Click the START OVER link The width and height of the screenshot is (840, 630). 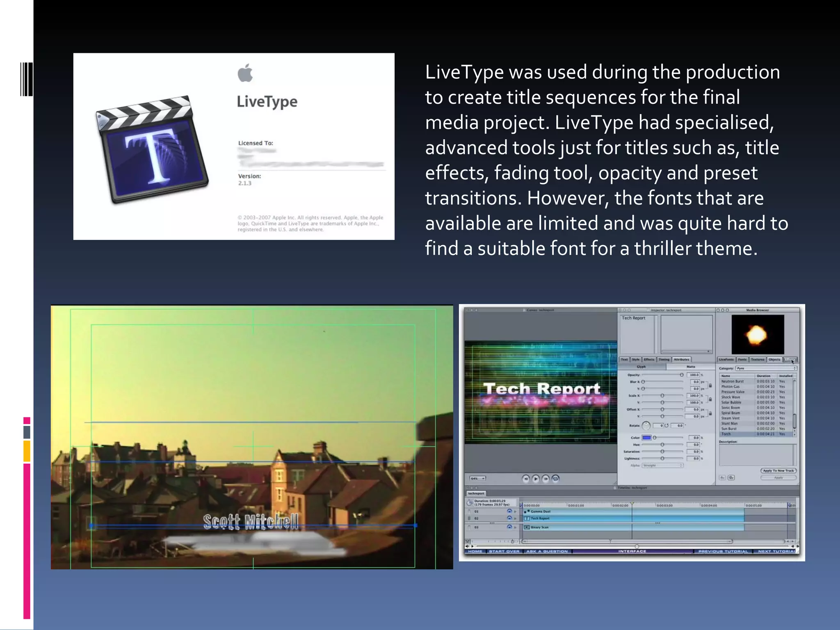pyautogui.click(x=504, y=551)
